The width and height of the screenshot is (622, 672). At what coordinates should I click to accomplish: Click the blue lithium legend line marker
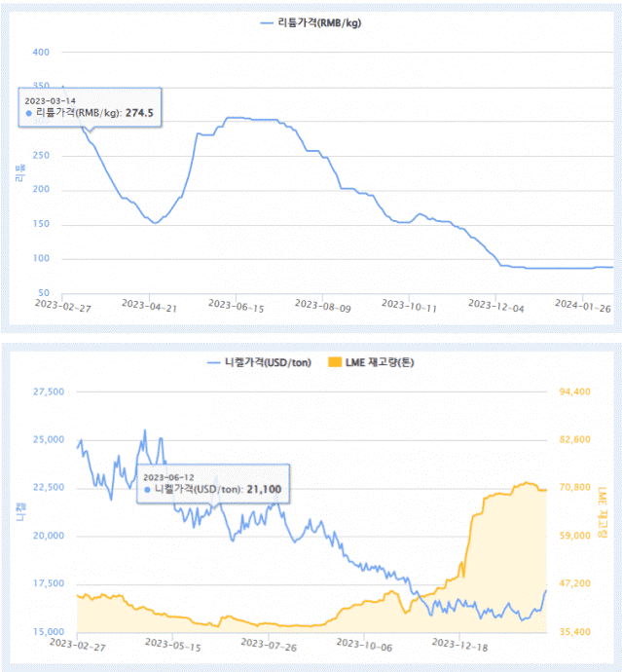(267, 23)
